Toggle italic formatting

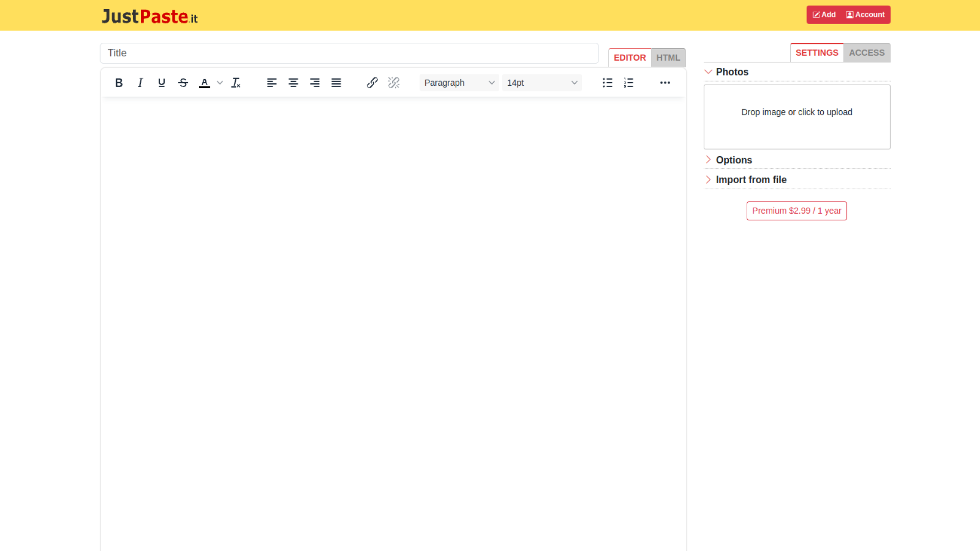pos(140,83)
